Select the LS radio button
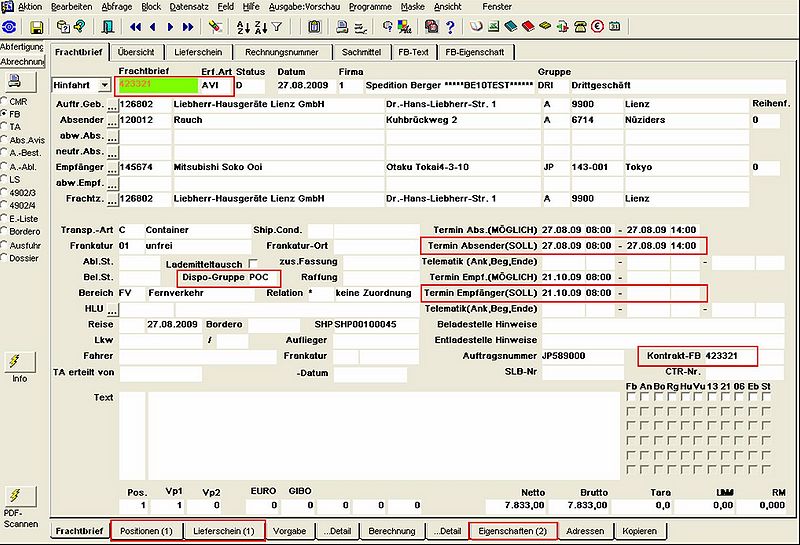The height and width of the screenshot is (545, 800). tap(4, 180)
